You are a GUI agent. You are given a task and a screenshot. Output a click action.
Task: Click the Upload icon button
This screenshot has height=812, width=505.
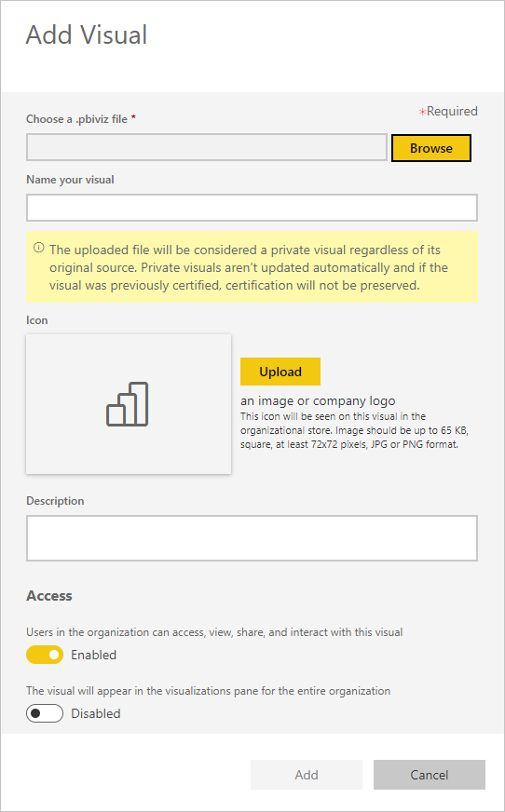pos(280,372)
